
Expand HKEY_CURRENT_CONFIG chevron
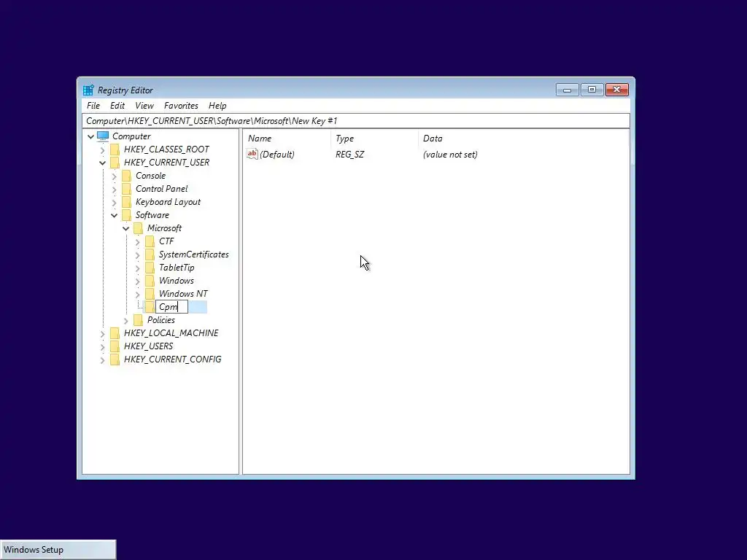click(x=102, y=360)
